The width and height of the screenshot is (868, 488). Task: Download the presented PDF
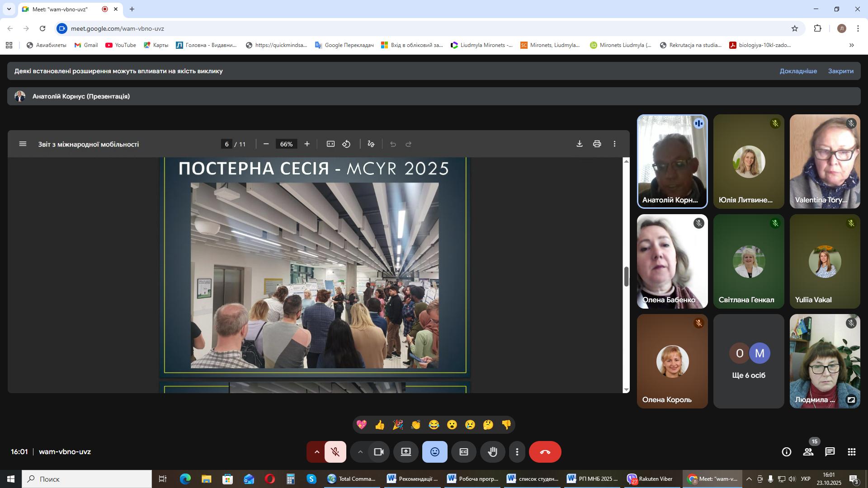(579, 144)
